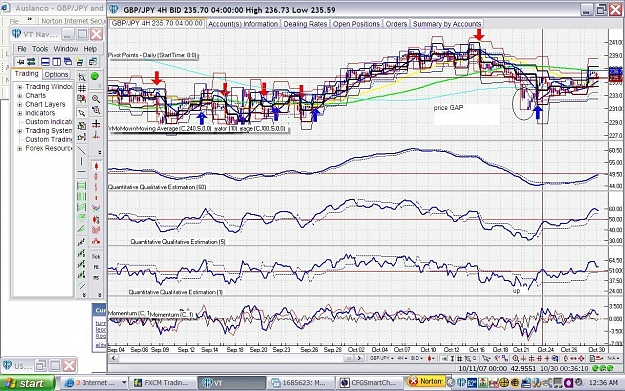Select the vertical line drawing tool

(82, 161)
